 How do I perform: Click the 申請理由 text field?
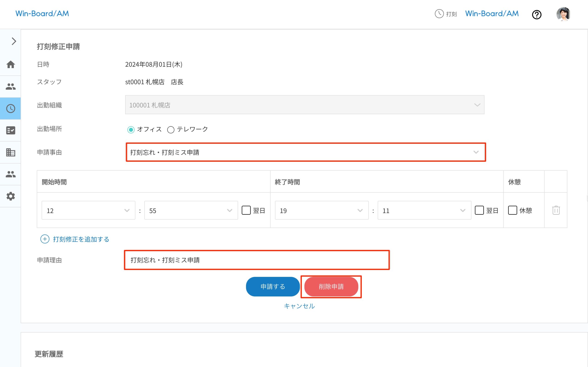tap(257, 260)
